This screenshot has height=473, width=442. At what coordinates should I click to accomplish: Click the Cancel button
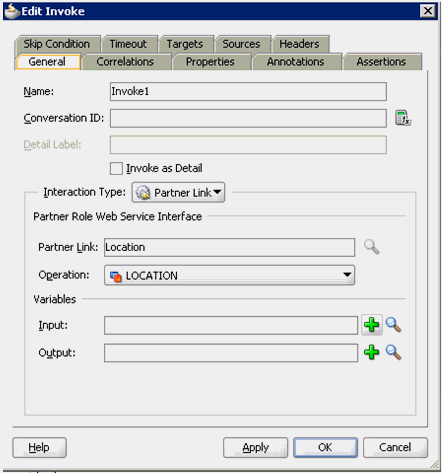pyautogui.click(x=395, y=447)
